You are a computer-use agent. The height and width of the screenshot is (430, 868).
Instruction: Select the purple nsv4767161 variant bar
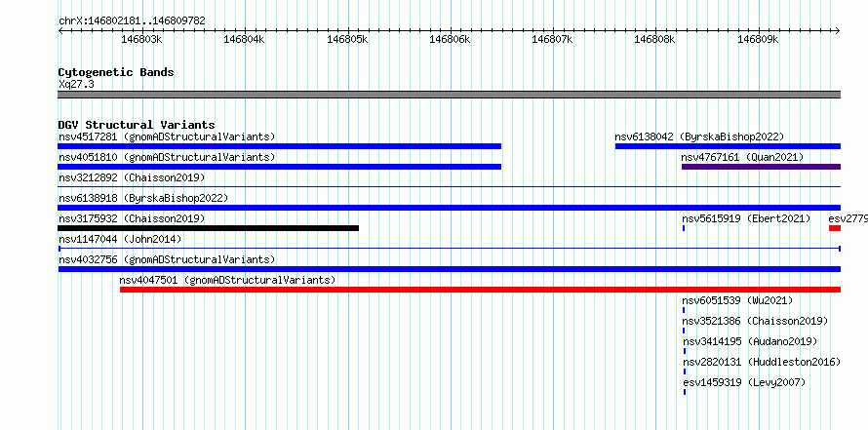click(x=761, y=167)
